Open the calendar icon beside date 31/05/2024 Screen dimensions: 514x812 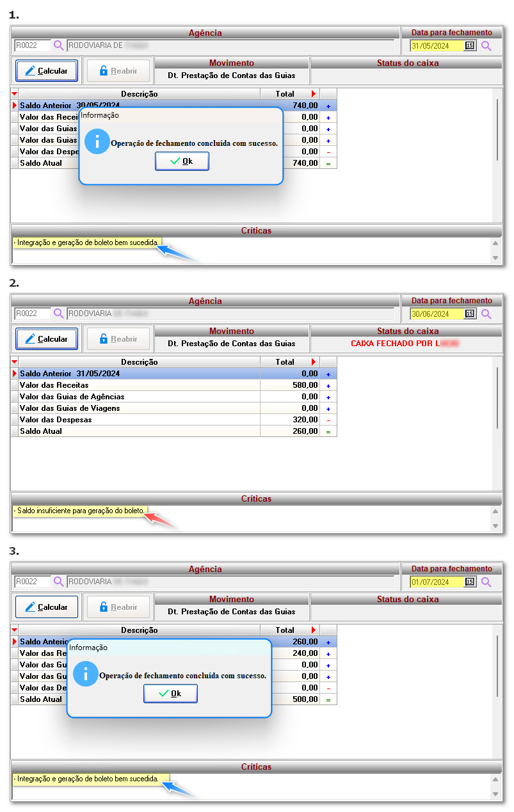(470, 45)
